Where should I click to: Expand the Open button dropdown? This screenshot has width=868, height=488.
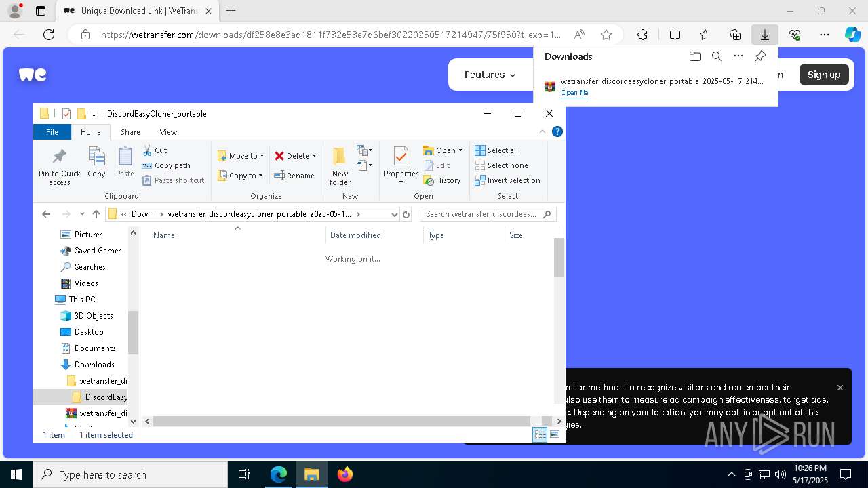coord(460,150)
